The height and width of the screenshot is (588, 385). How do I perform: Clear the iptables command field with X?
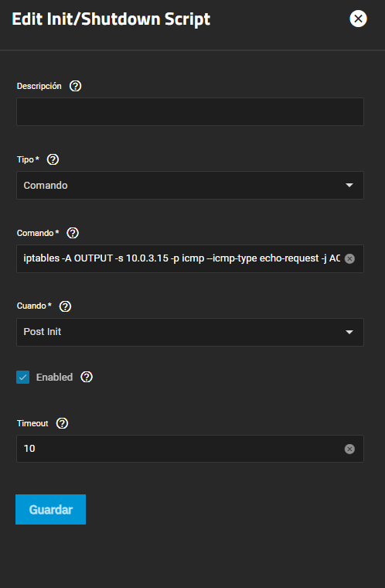[x=349, y=258]
